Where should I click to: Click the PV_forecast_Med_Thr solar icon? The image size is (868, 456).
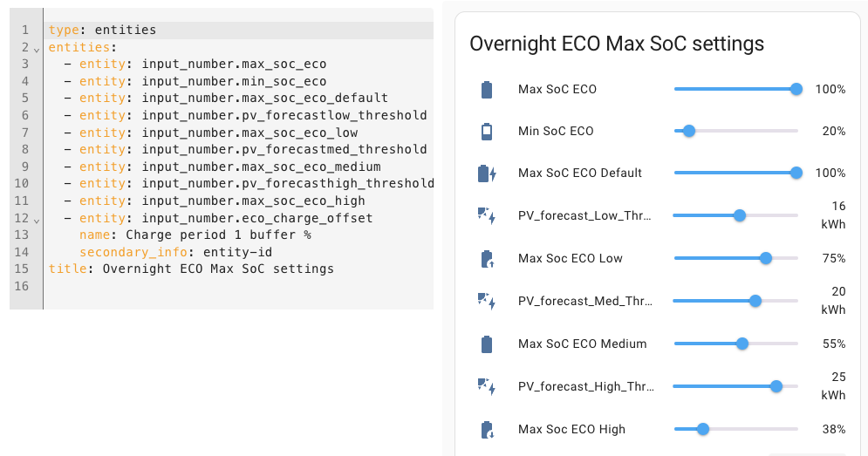click(x=487, y=301)
